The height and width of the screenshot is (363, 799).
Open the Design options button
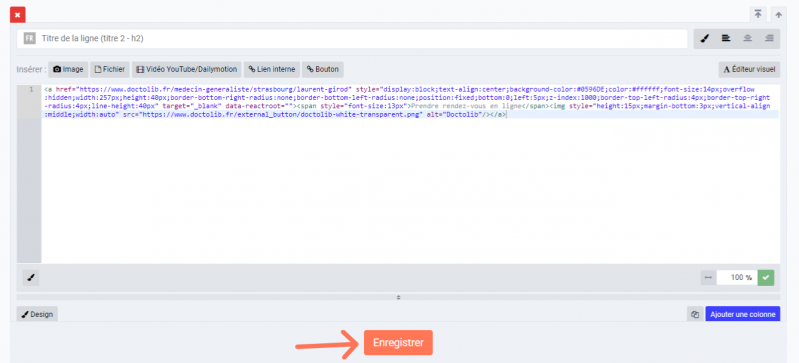37,314
